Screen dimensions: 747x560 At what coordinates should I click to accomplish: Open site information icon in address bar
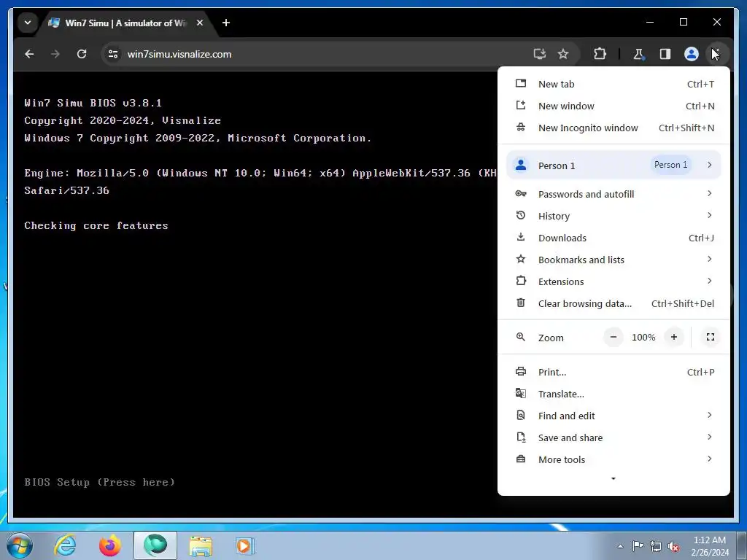point(113,54)
